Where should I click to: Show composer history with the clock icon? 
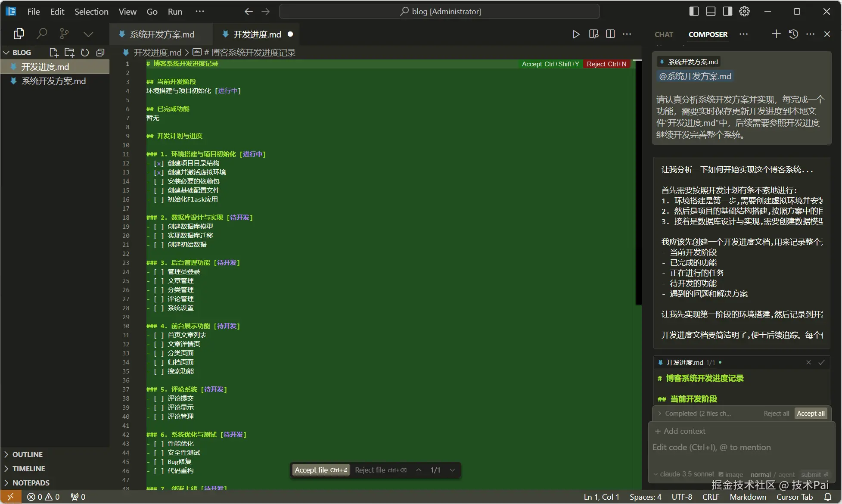click(x=793, y=34)
